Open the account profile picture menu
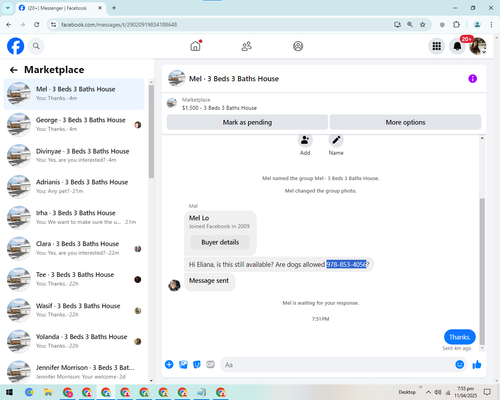Viewport: 500px width, 400px height. (478, 46)
